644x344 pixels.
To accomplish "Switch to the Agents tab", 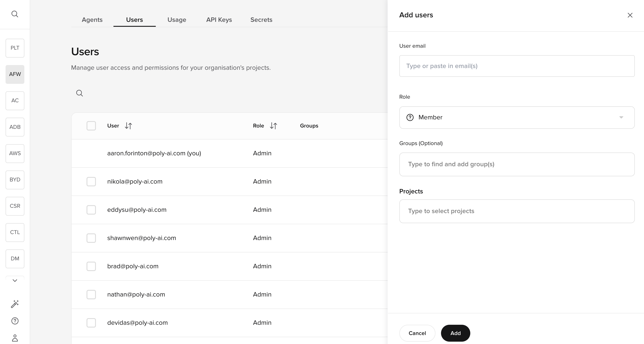I will tap(92, 20).
